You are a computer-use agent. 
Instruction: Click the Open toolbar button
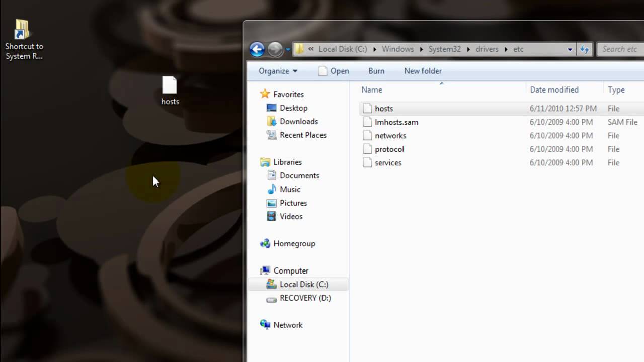(x=334, y=71)
